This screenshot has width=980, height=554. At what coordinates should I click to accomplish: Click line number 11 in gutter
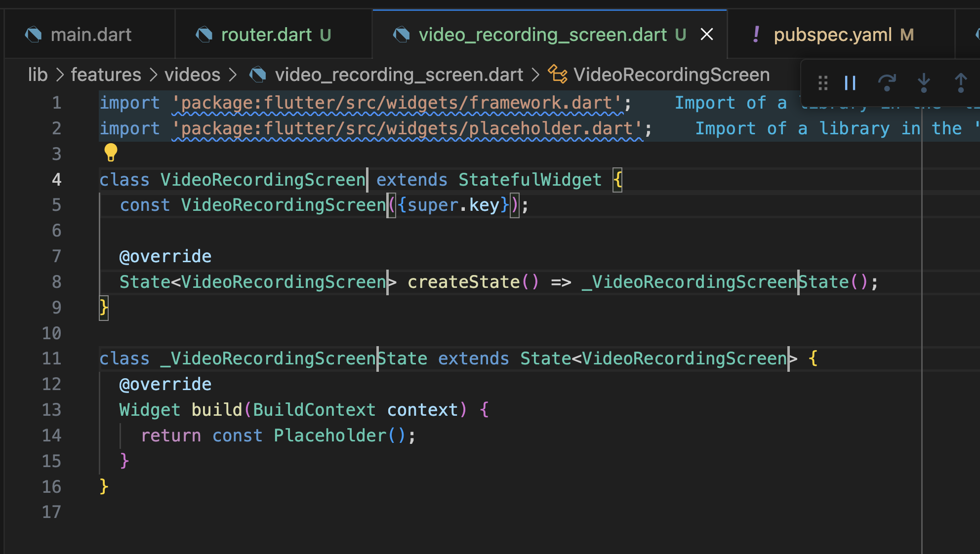click(x=51, y=358)
